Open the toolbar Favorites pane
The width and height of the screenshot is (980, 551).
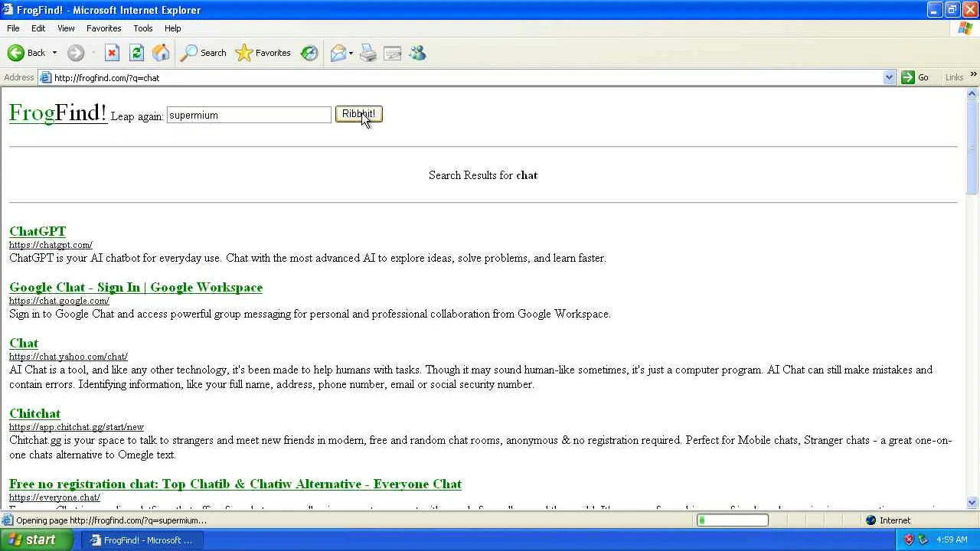[263, 53]
